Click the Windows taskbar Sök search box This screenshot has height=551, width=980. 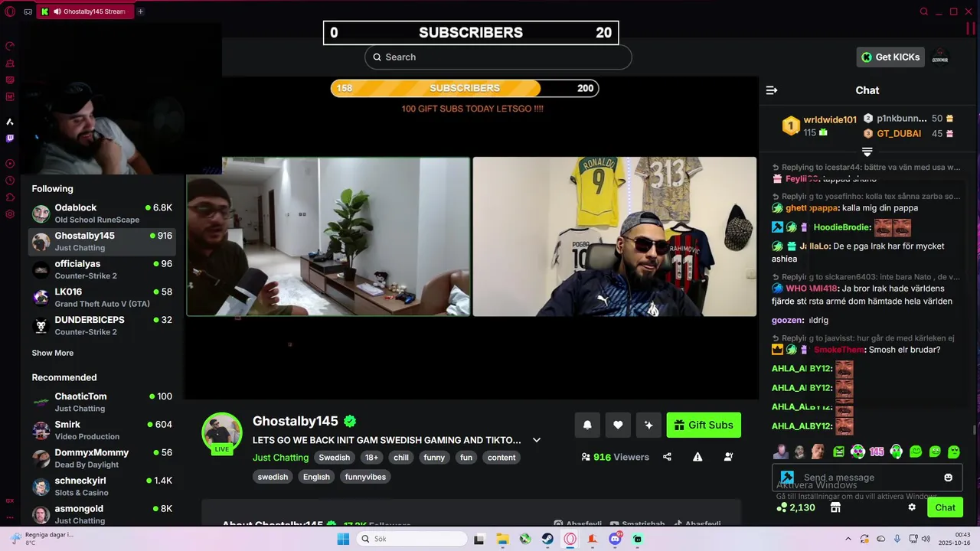pyautogui.click(x=411, y=539)
